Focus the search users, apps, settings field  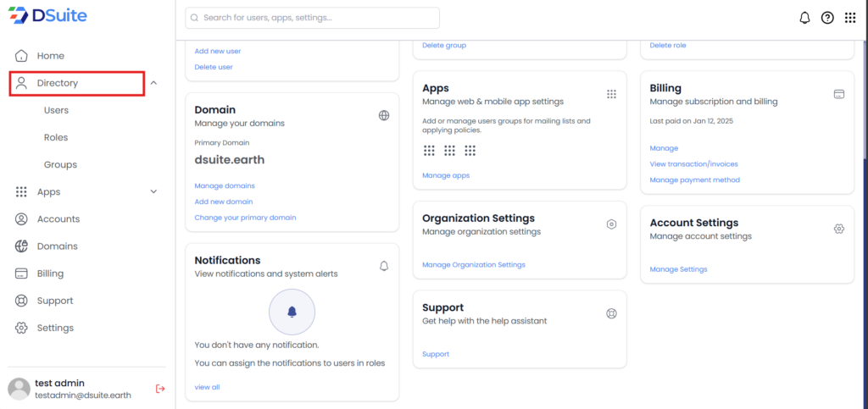click(314, 18)
